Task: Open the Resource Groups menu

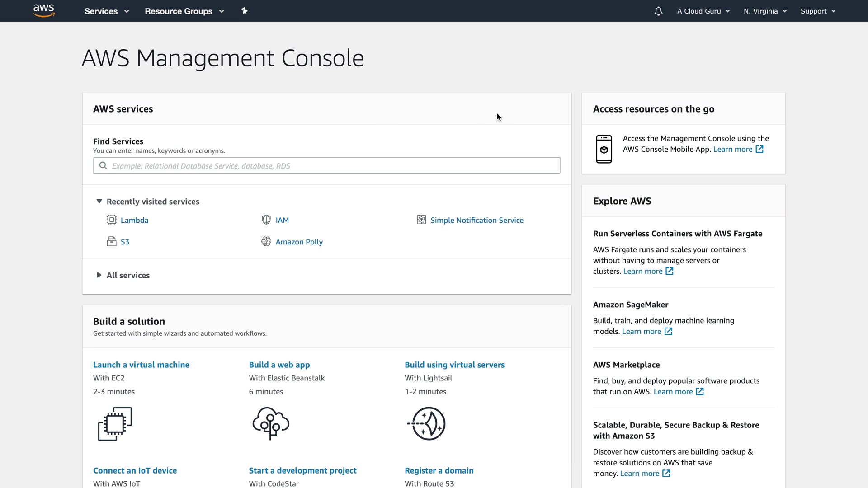Action: tap(184, 11)
